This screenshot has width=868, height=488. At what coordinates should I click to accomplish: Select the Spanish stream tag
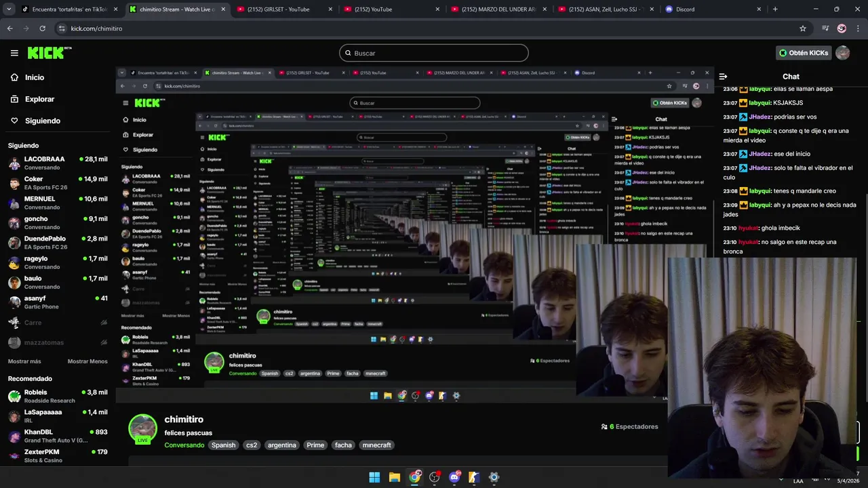[x=223, y=445]
